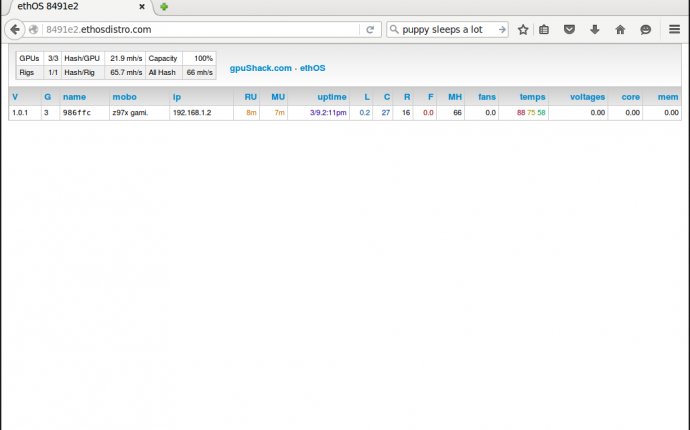This screenshot has width=690, height=430.
Task: Click the 66 MH value in row
Action: click(x=457, y=113)
